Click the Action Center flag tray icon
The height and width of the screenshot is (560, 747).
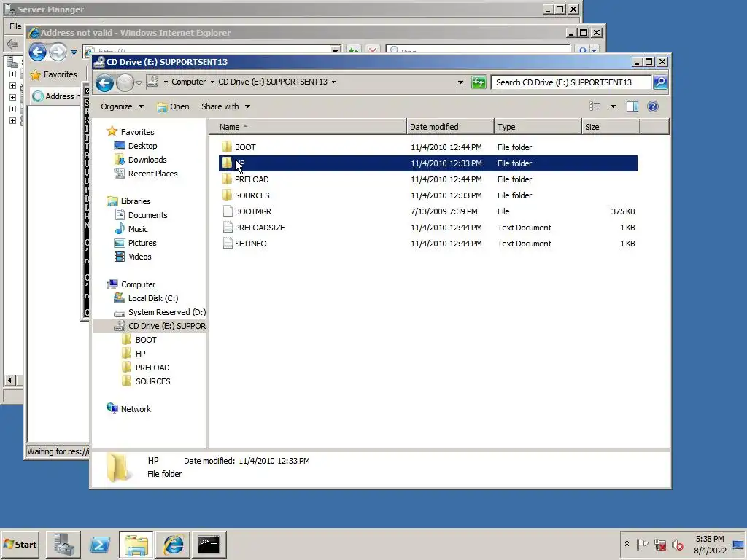click(x=642, y=544)
